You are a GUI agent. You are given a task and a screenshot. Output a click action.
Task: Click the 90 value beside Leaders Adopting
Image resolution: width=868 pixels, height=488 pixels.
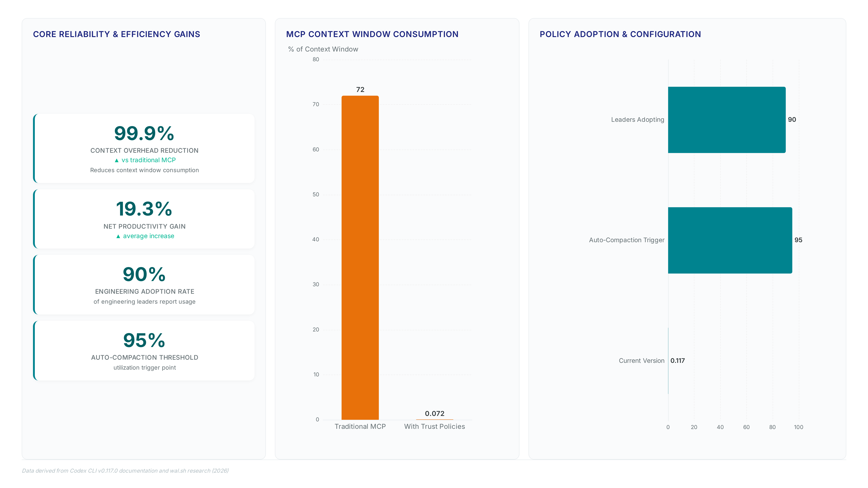pyautogui.click(x=792, y=120)
